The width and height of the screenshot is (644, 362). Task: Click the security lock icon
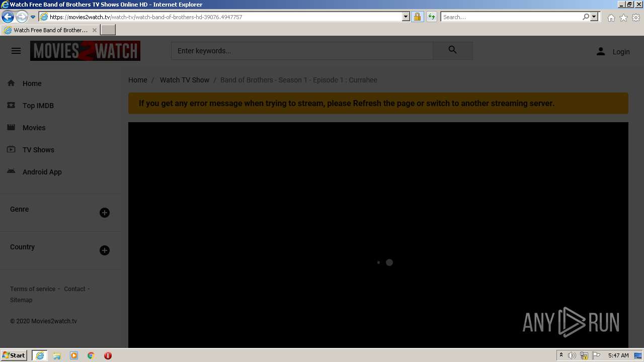(x=417, y=17)
